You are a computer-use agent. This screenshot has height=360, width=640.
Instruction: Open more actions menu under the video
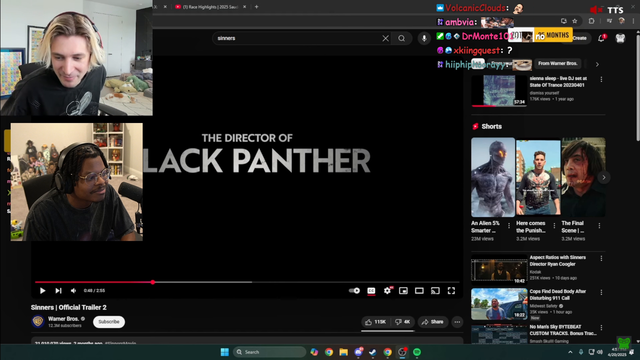(457, 322)
